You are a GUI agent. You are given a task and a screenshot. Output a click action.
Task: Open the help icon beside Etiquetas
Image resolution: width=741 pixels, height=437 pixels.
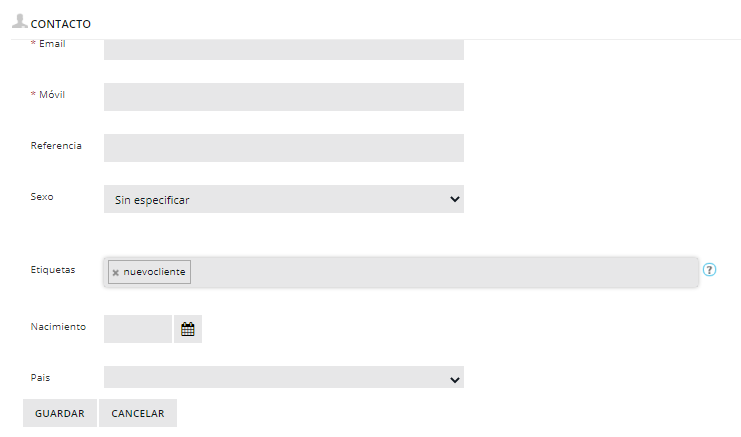[x=710, y=270]
